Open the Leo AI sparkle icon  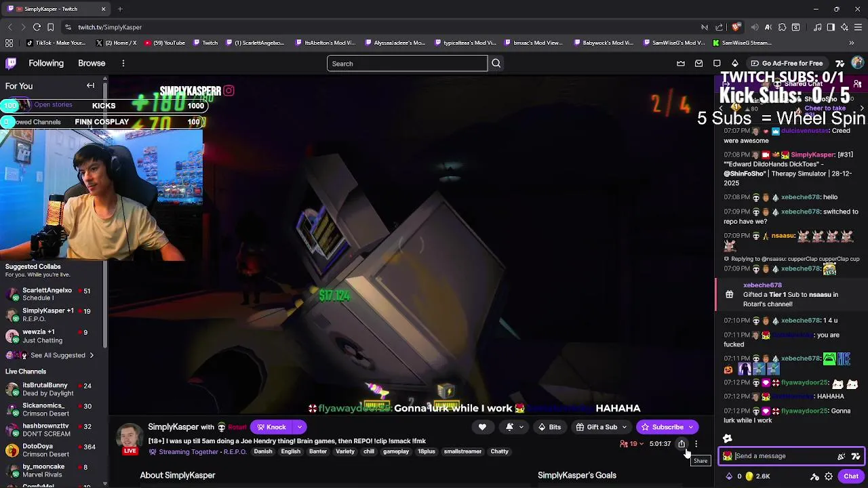pyautogui.click(x=844, y=27)
